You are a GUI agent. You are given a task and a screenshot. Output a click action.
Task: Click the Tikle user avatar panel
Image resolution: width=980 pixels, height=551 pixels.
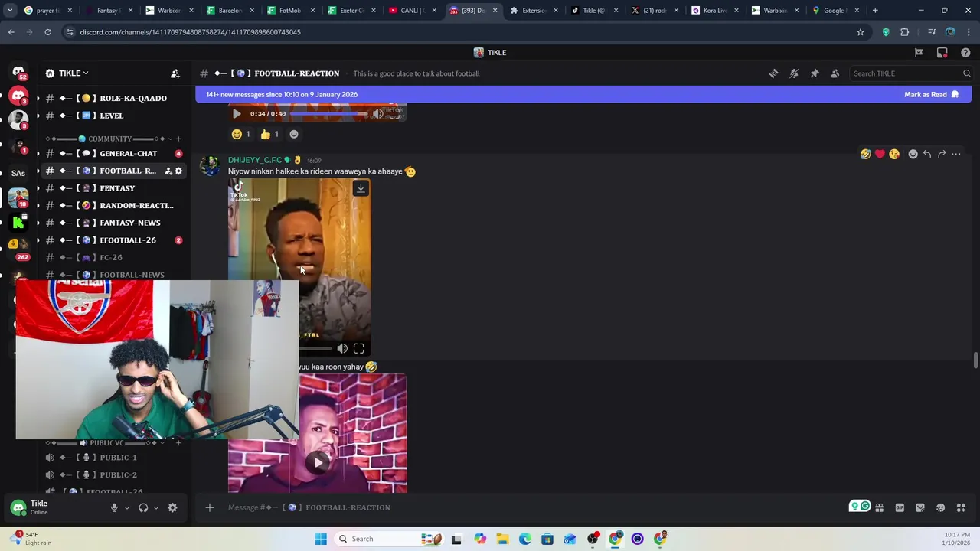[55, 507]
